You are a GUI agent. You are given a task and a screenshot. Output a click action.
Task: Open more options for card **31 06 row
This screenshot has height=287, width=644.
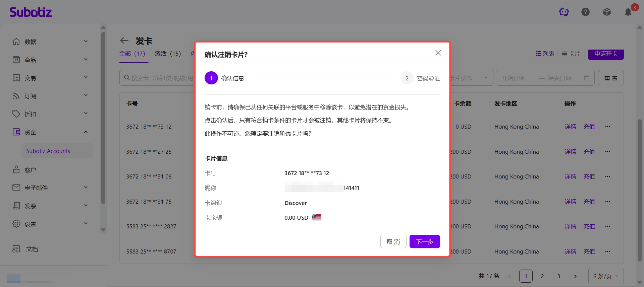pos(607,176)
